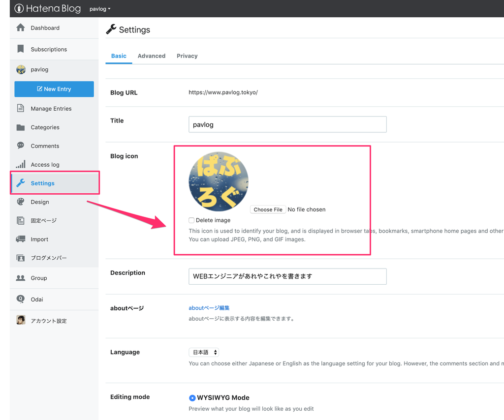Switch to the Advanced tab

152,56
